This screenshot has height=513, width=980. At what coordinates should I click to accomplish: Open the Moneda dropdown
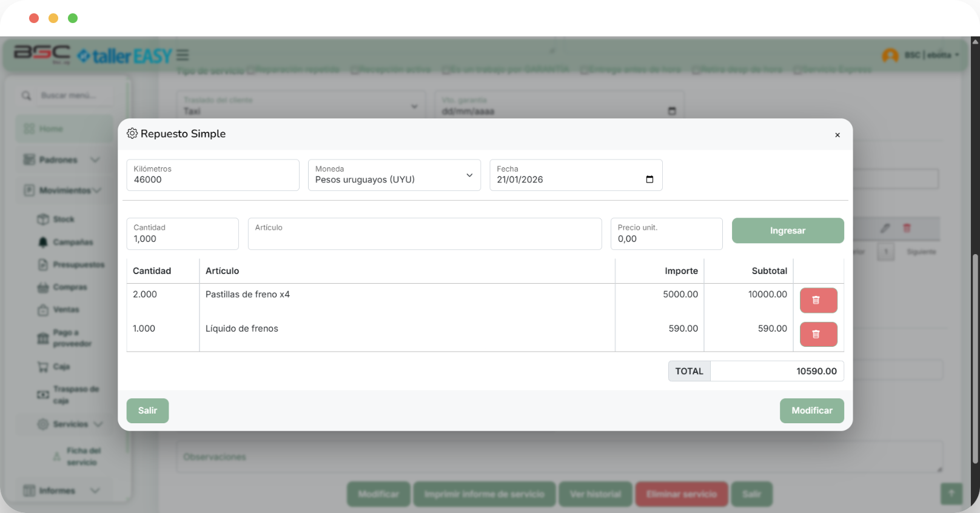click(x=394, y=175)
